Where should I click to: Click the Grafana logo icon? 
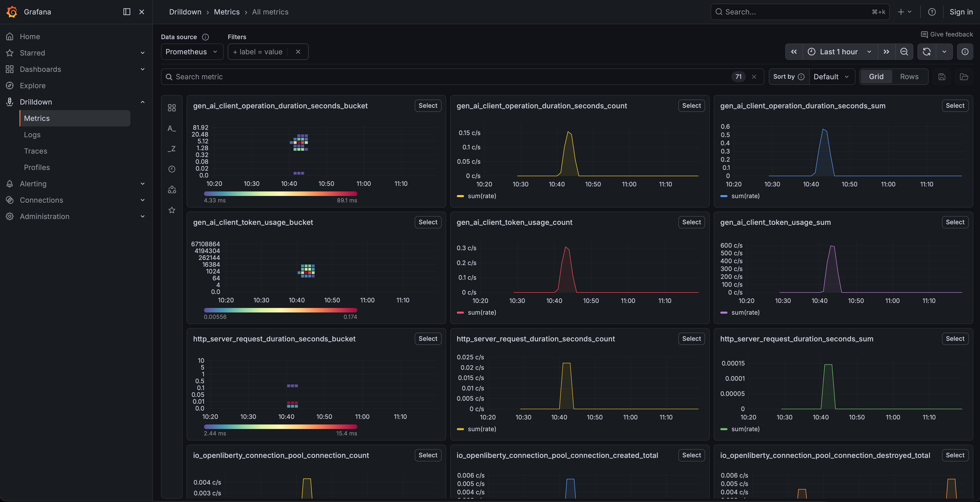(12, 12)
